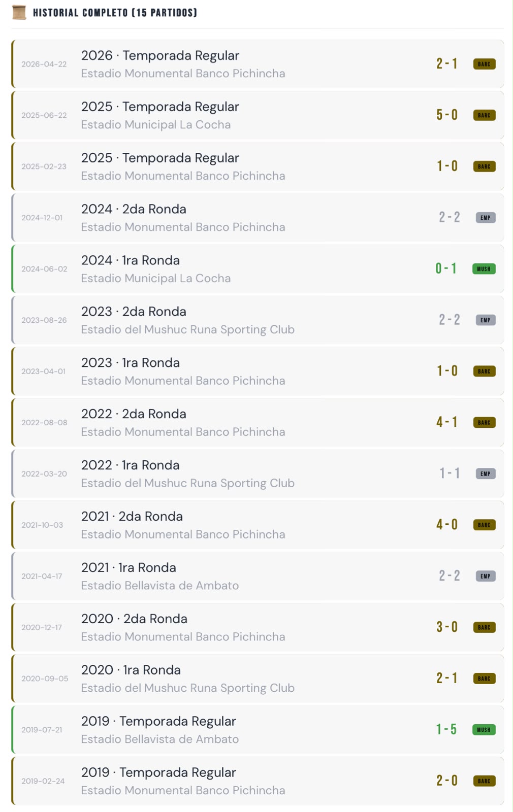Select the 5 - 0 score result
This screenshot has width=513, height=812.
[447, 115]
